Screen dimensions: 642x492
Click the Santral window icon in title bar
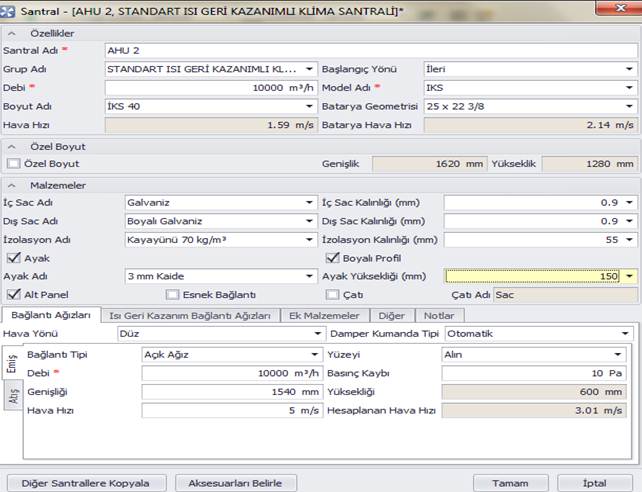click(x=9, y=9)
